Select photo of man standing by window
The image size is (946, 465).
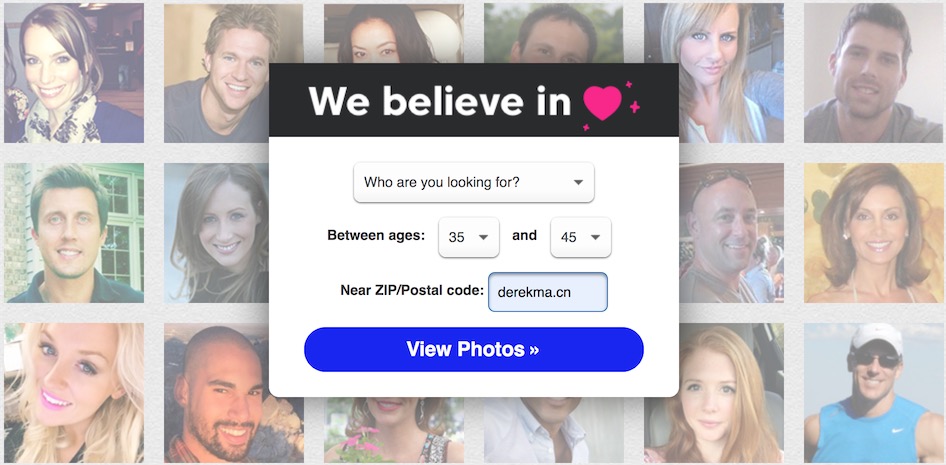point(74,233)
